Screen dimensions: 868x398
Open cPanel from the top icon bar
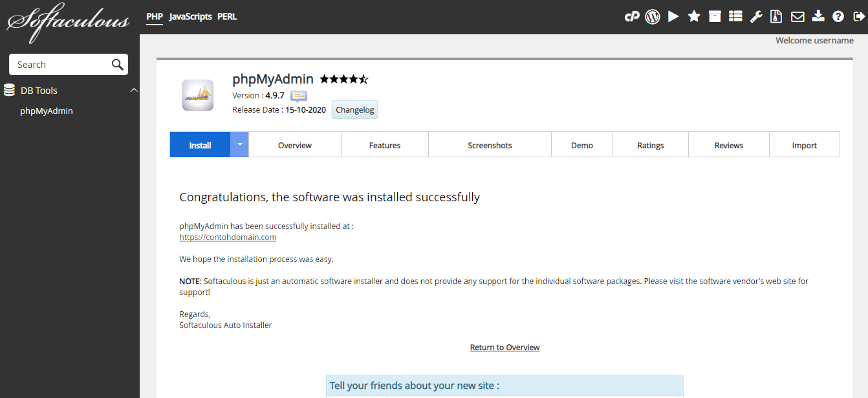pos(632,16)
